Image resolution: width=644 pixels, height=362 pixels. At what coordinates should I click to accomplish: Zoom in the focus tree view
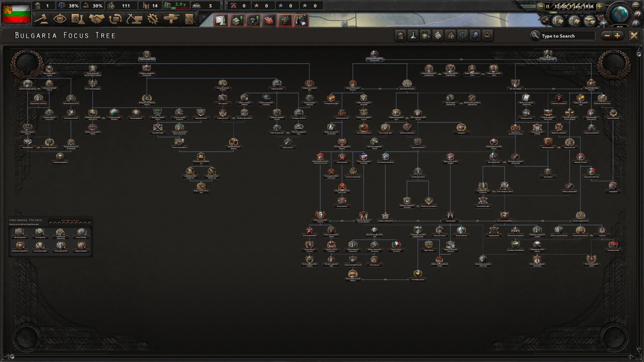pos(618,36)
